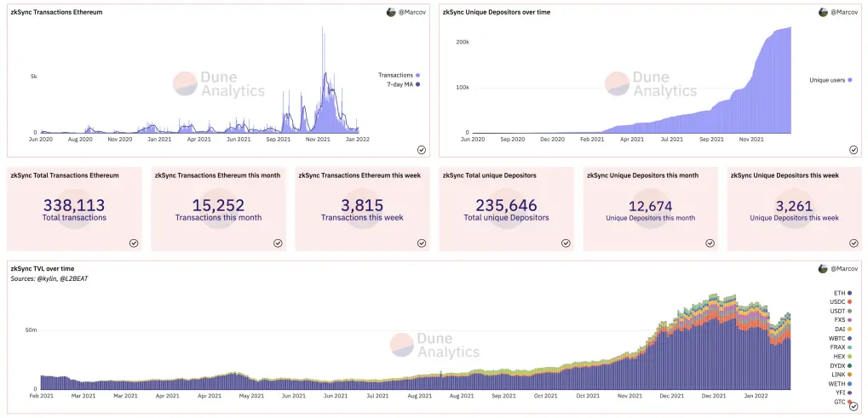868x418 pixels.
Task: Toggle the USDT series in TVL legend
Action: [841, 311]
